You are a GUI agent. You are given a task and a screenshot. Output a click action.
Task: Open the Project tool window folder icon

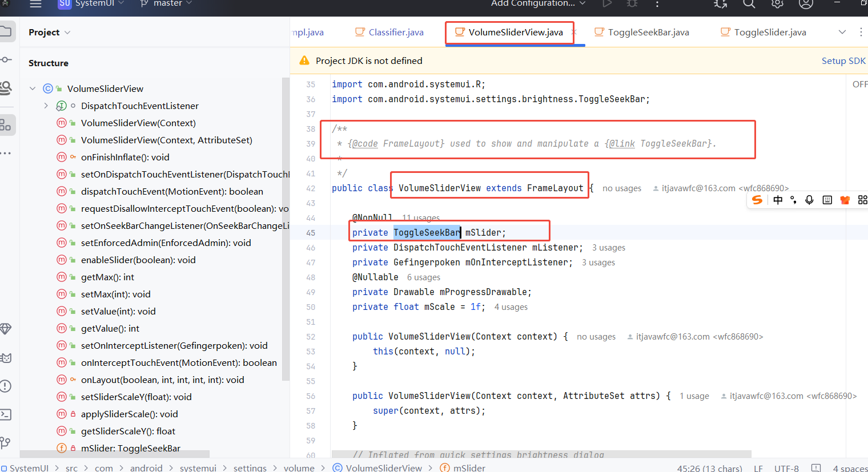click(x=6, y=31)
